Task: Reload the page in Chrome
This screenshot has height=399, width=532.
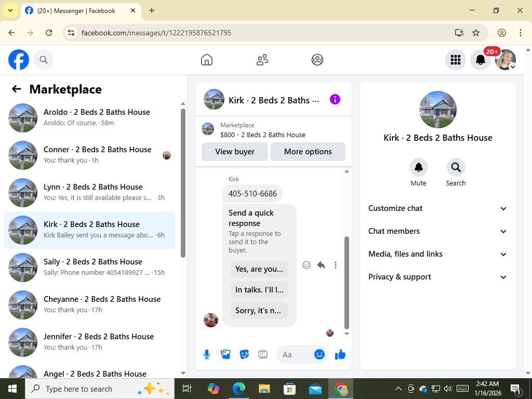Action: (49, 33)
